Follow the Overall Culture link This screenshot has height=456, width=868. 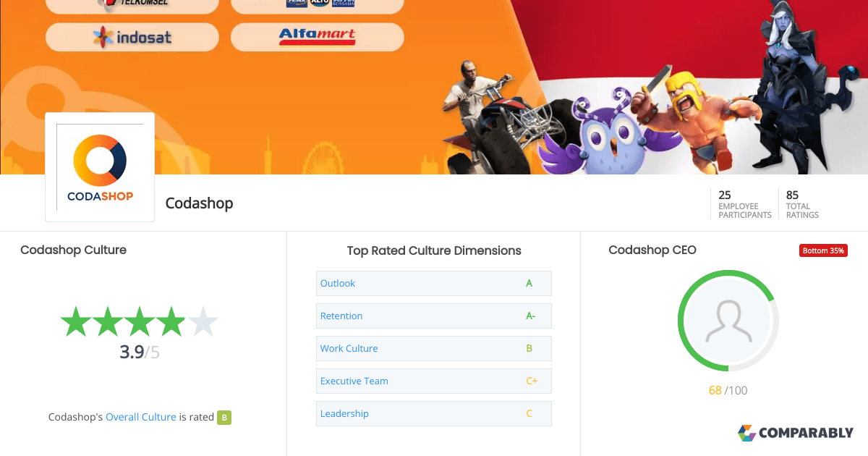tap(141, 417)
